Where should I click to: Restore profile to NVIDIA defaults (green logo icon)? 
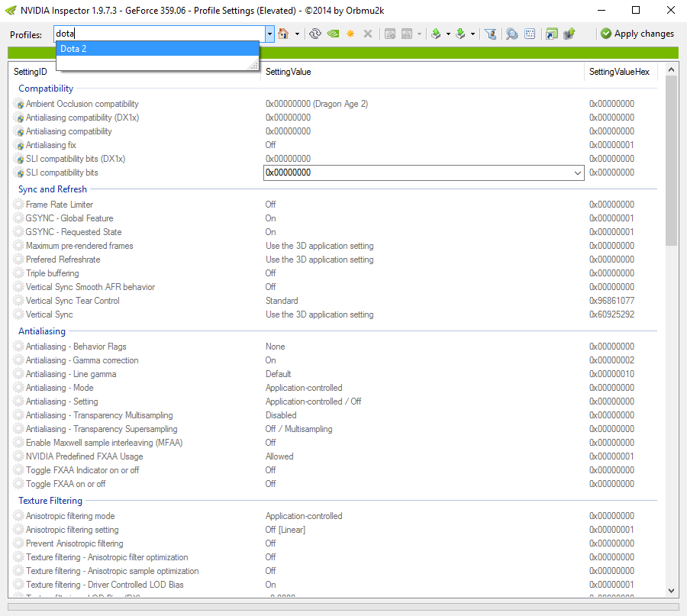pyautogui.click(x=333, y=34)
